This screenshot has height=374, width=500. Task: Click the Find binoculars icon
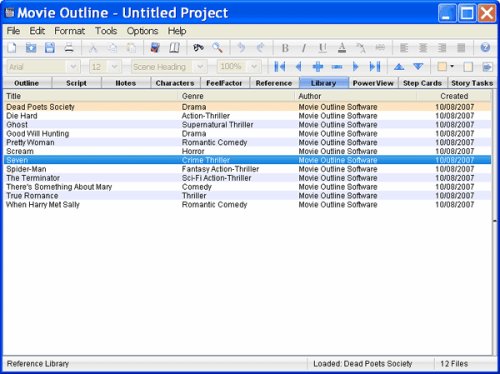(198, 48)
